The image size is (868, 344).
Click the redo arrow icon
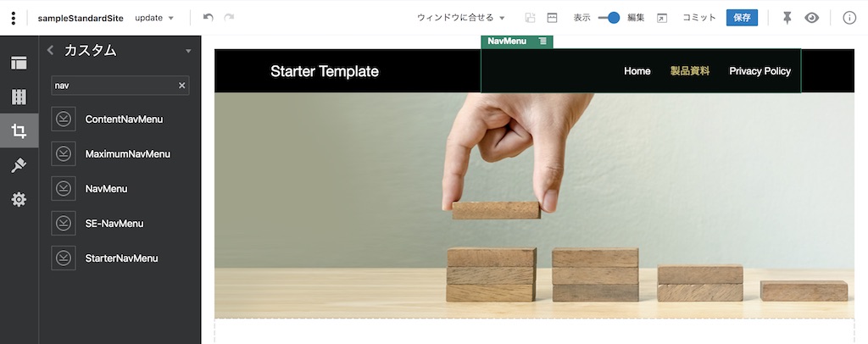(x=229, y=18)
